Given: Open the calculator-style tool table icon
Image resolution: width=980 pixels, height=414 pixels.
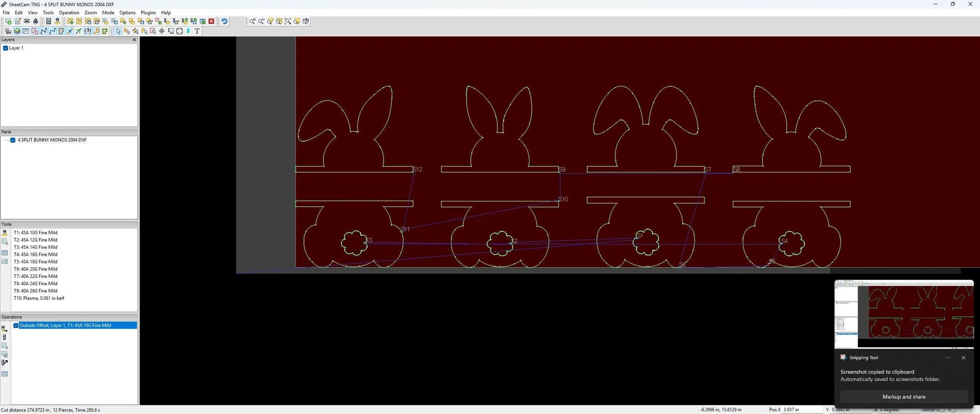Looking at the screenshot, I should [x=49, y=21].
